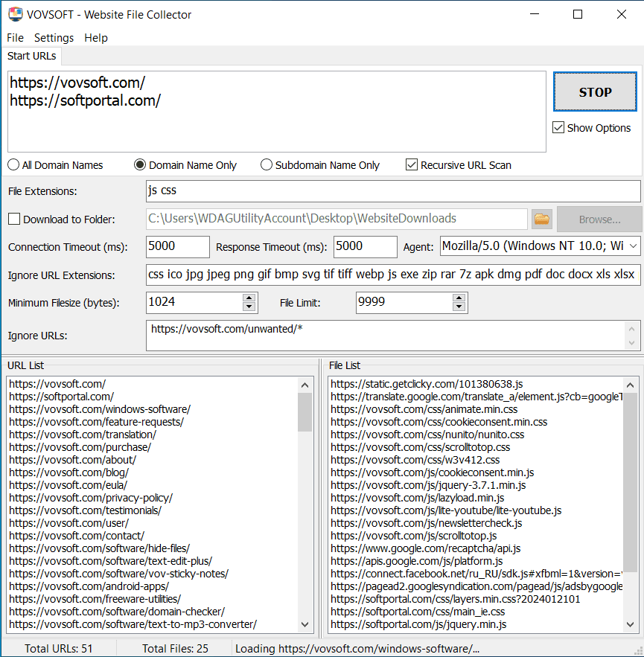The image size is (644, 657).
Task: Click Connection Timeout input field
Action: pyautogui.click(x=178, y=247)
